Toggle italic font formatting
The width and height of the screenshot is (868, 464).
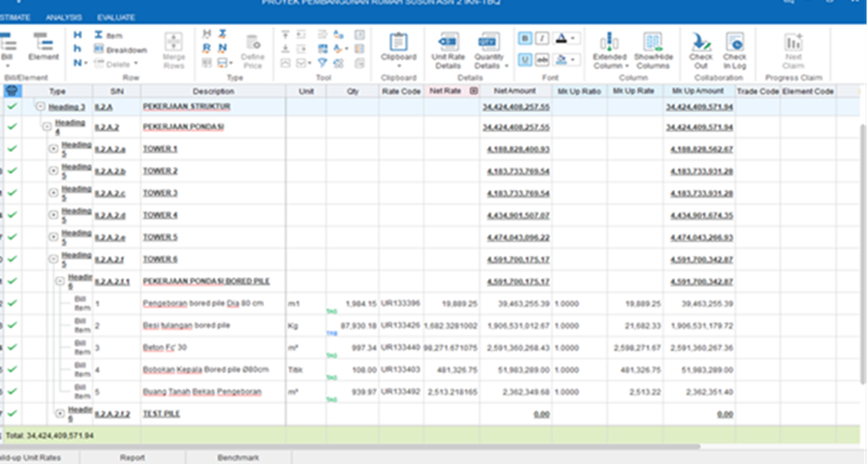542,39
